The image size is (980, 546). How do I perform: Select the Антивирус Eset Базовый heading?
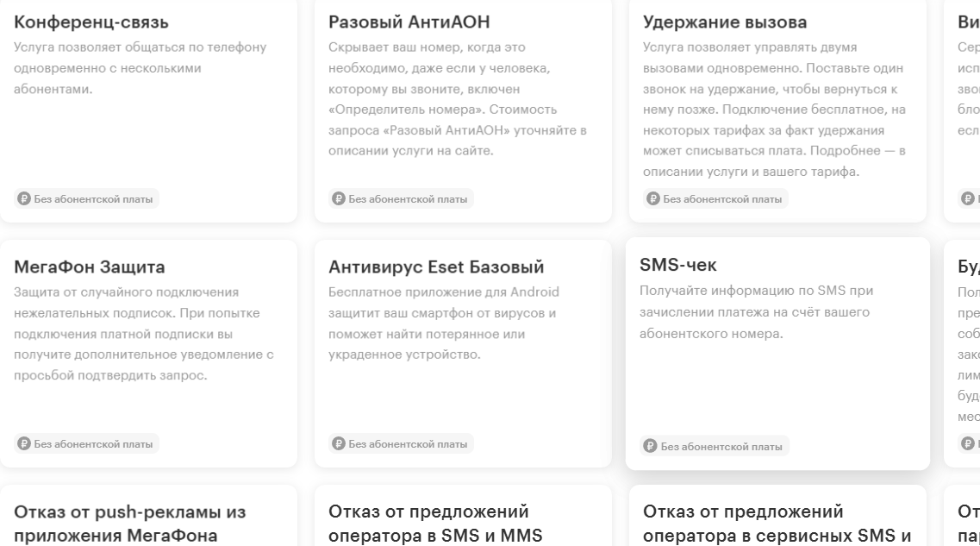[436, 267]
